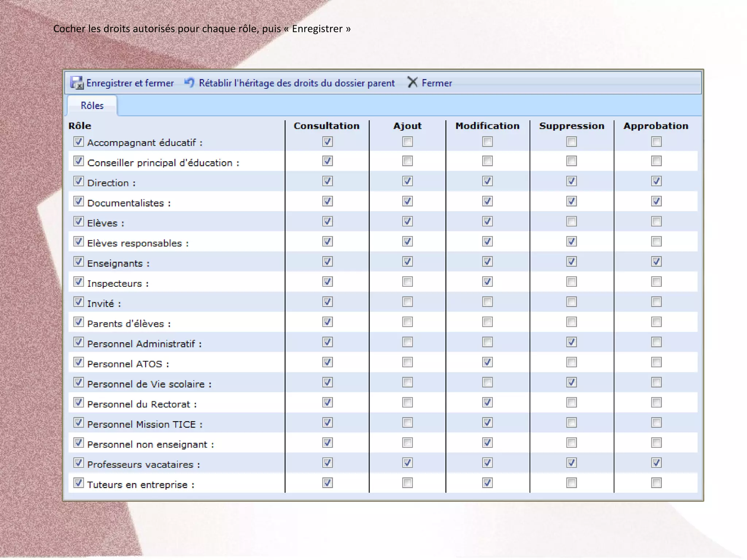Disable Consultation for Parents d'élèves
Screen dimensions: 747x560
coord(328,322)
